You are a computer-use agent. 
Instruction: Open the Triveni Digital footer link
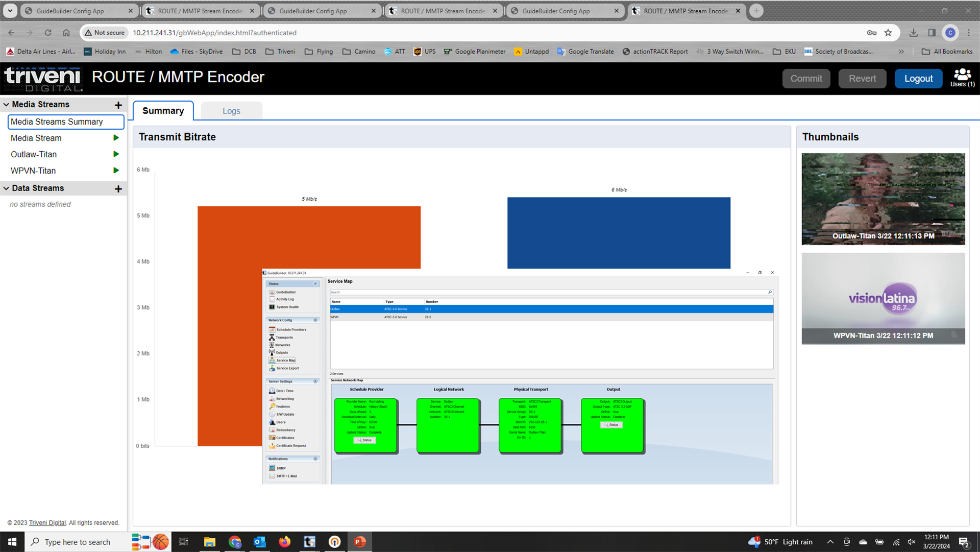point(47,523)
